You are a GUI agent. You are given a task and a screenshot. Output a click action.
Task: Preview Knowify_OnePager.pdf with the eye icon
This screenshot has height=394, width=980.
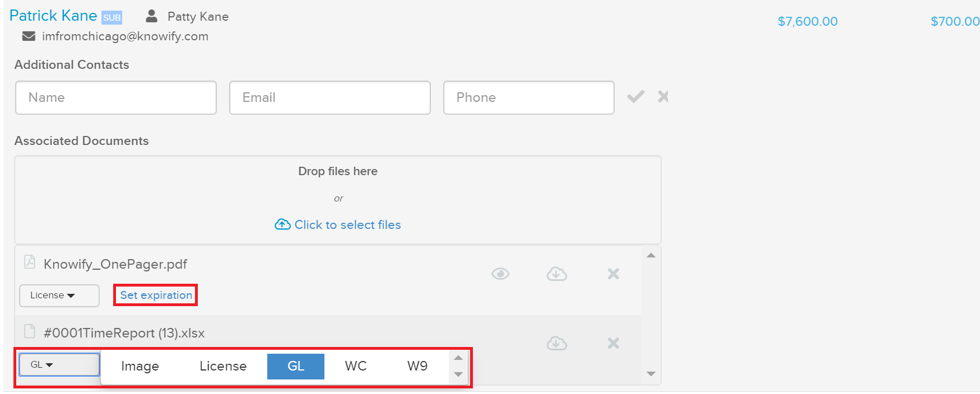click(500, 274)
